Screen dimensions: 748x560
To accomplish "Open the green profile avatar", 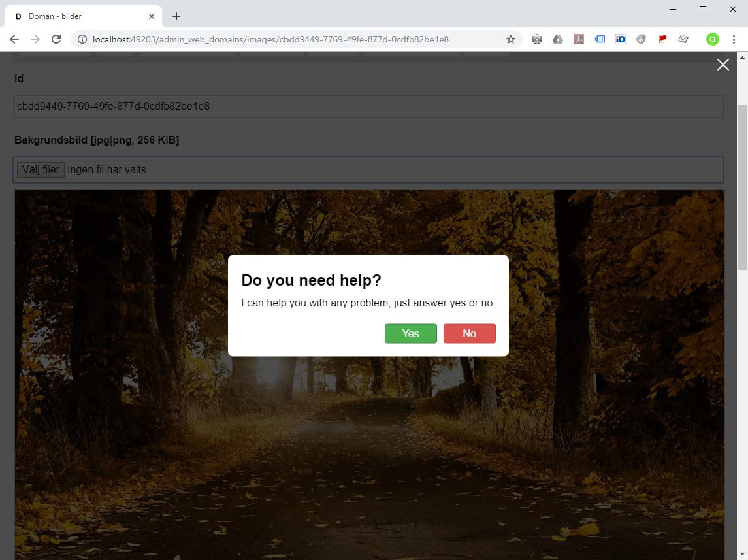I will click(712, 39).
